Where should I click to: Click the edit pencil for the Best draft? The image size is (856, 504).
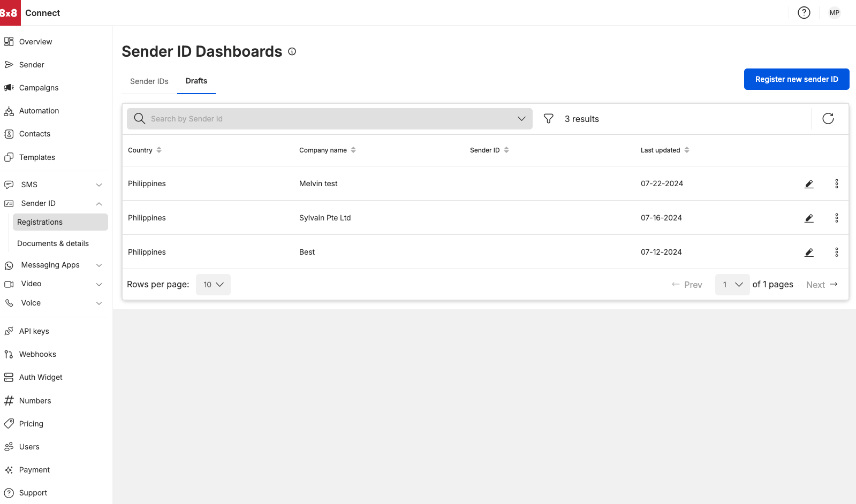[x=809, y=253]
